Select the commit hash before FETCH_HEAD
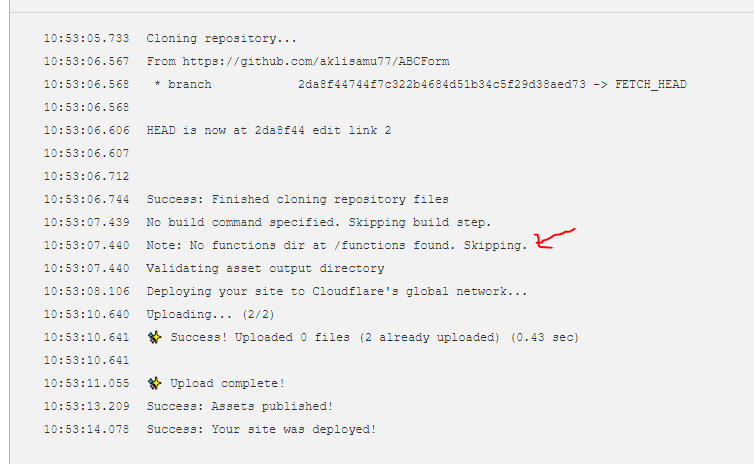The image size is (754, 464). 441,85
